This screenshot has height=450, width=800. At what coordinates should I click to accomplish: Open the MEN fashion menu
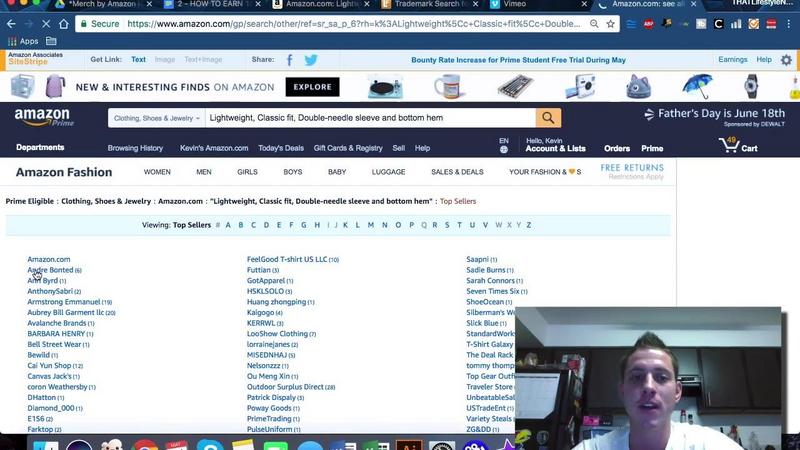click(204, 172)
